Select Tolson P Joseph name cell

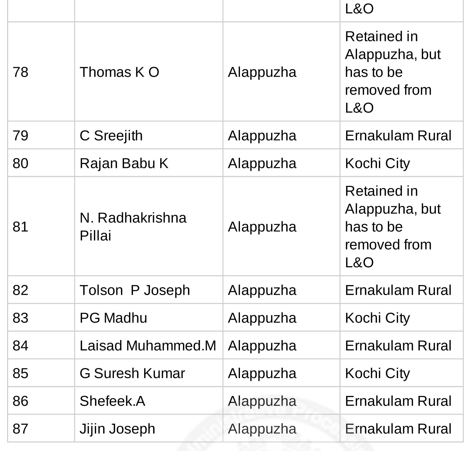click(149, 290)
